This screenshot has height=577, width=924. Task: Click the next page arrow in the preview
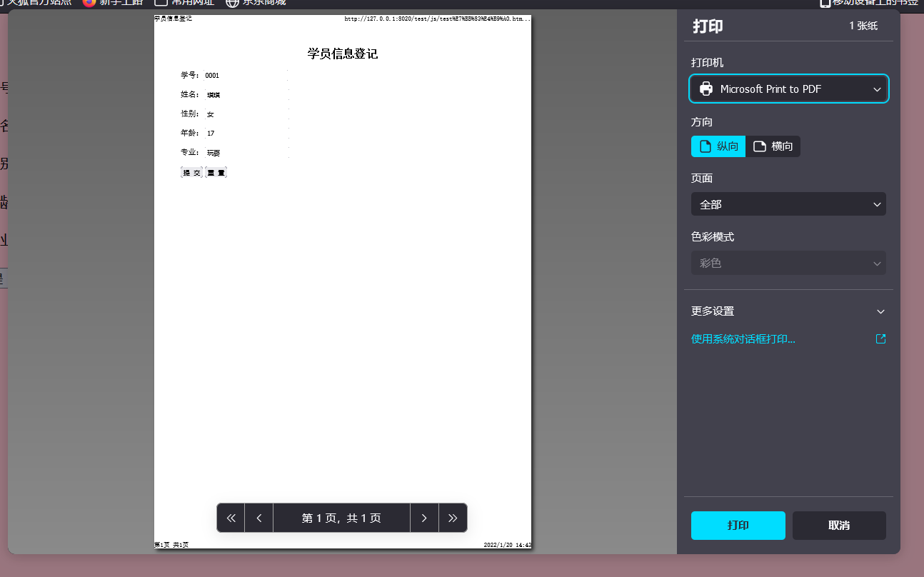tap(424, 518)
